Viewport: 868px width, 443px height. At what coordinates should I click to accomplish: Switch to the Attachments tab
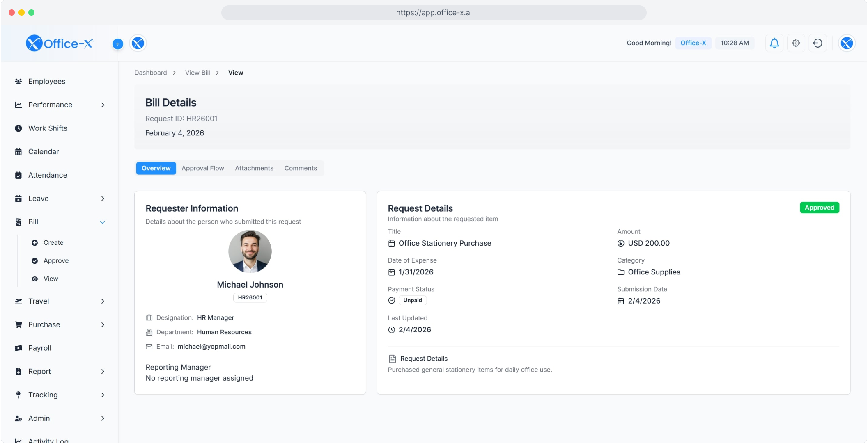click(254, 168)
